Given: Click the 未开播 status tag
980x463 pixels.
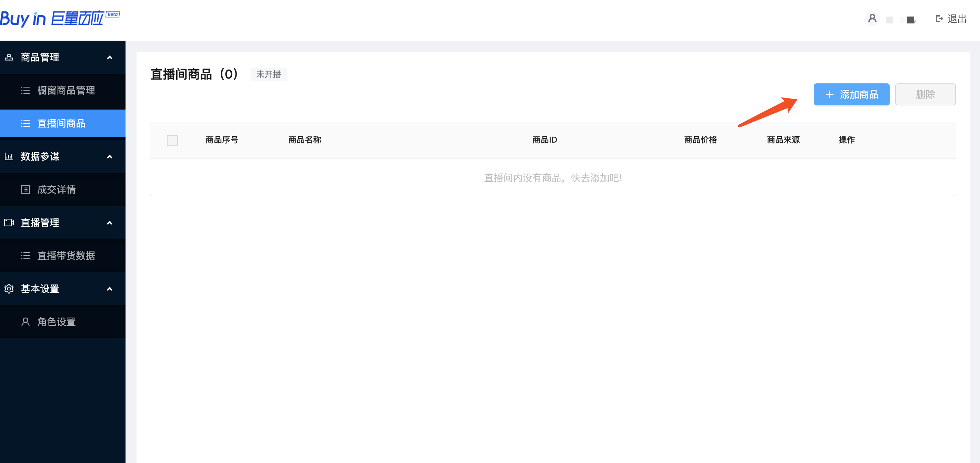Looking at the screenshot, I should [x=268, y=74].
